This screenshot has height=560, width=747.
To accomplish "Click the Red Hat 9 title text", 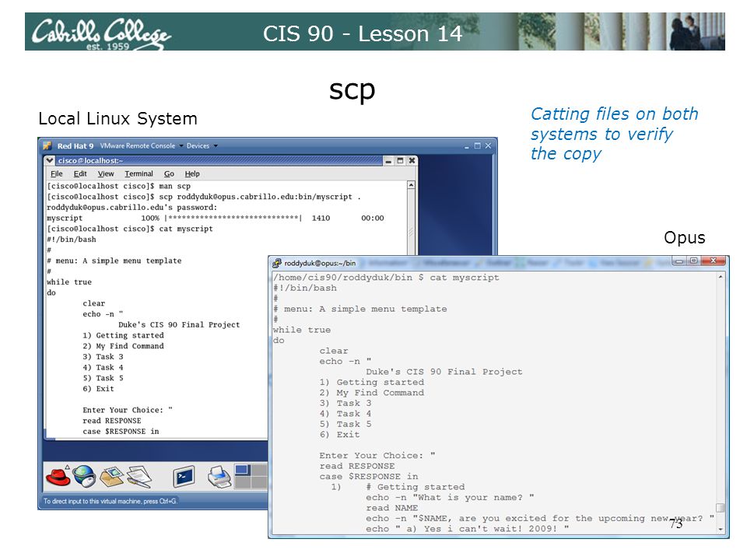I will (75, 146).
